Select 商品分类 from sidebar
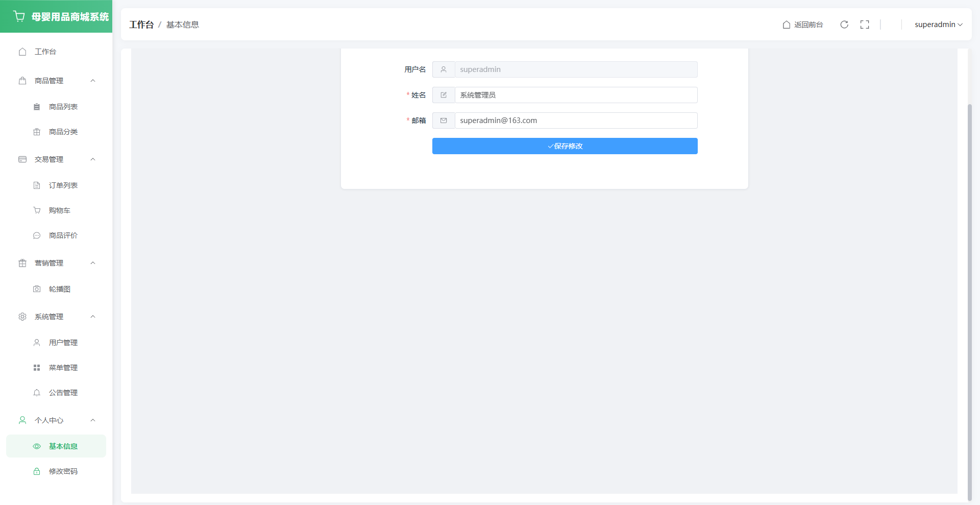The width and height of the screenshot is (980, 505). [63, 132]
